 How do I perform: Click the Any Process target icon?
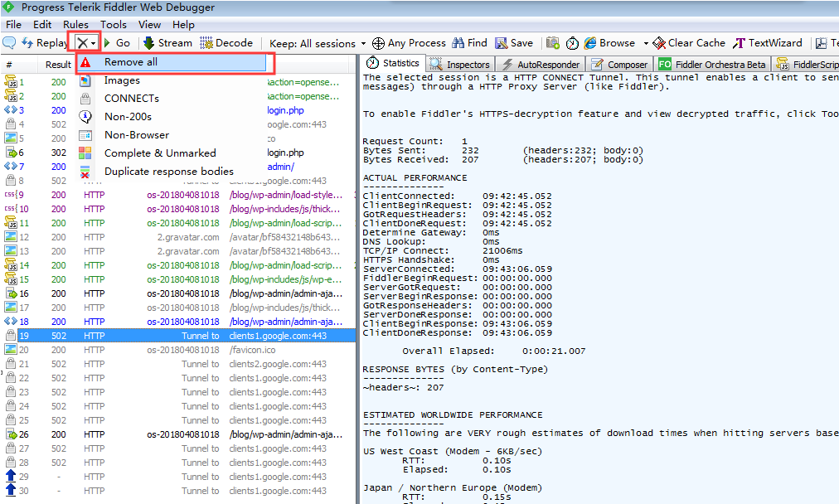pos(378,43)
